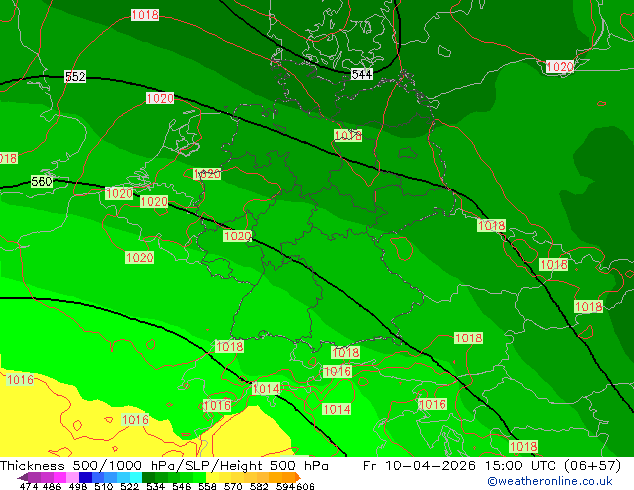
Task: Click the weatheronline.co.uk link
Action: pyautogui.click(x=550, y=481)
